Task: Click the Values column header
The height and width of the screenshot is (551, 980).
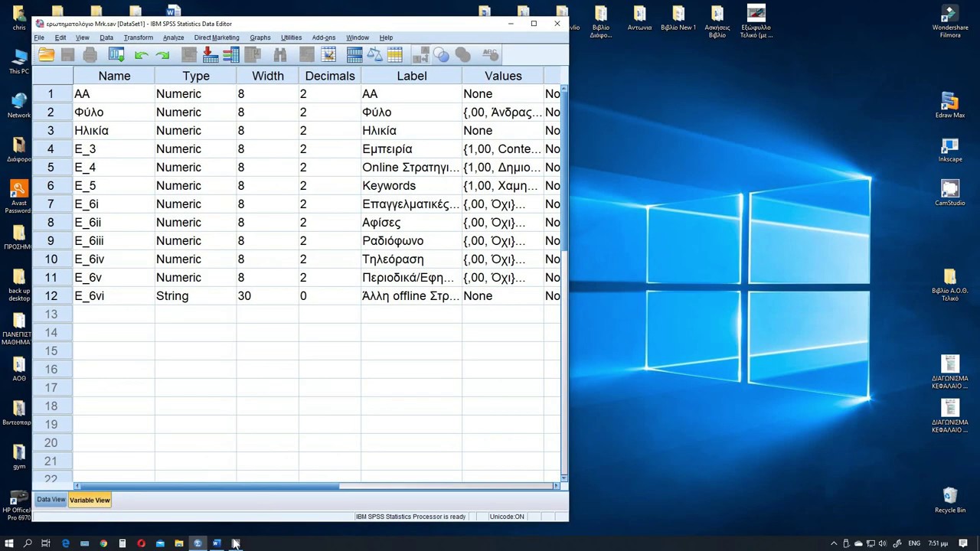Action: click(503, 76)
